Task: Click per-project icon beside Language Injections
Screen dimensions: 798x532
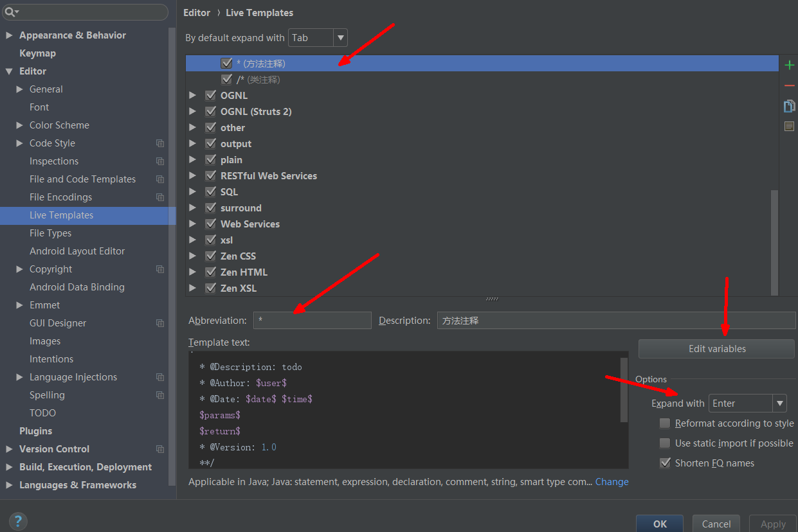Action: pos(160,377)
